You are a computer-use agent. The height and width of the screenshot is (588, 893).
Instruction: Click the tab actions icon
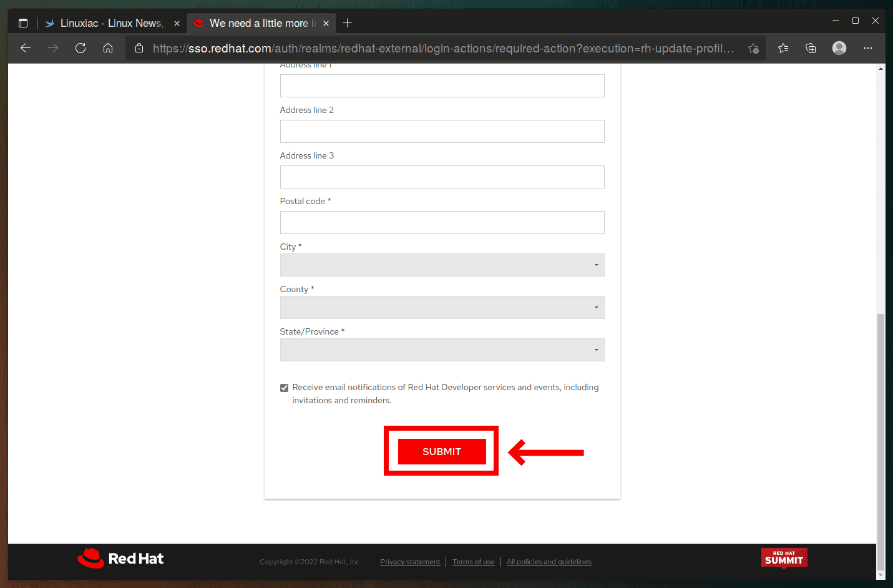pyautogui.click(x=23, y=22)
